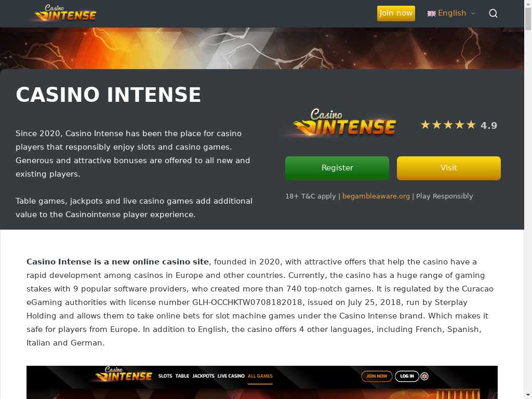Click the UK flag language icon

coord(431,14)
